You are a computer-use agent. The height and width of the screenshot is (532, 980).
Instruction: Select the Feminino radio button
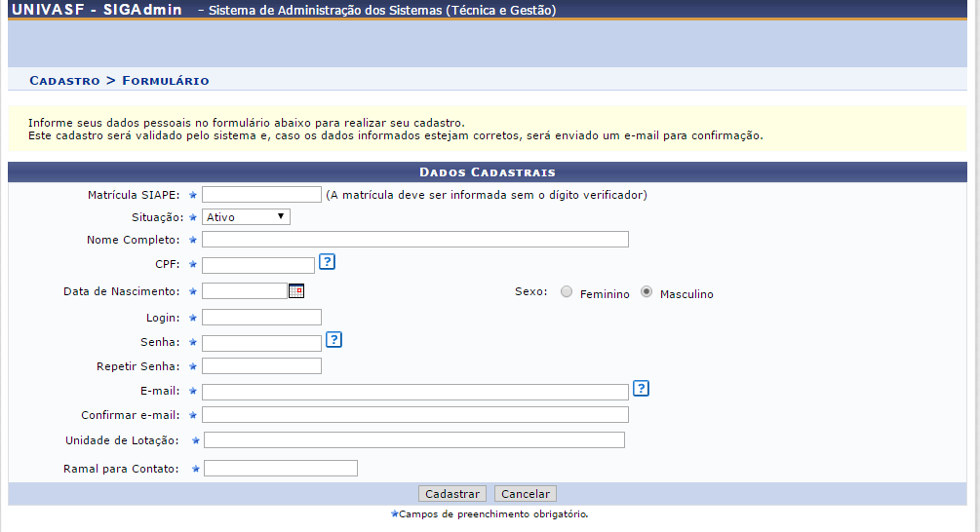point(567,292)
